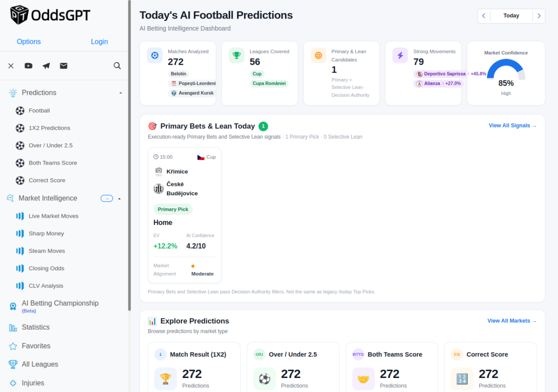This screenshot has width=558, height=392.
Task: Click the X (Twitter) social icon
Action: click(11, 66)
